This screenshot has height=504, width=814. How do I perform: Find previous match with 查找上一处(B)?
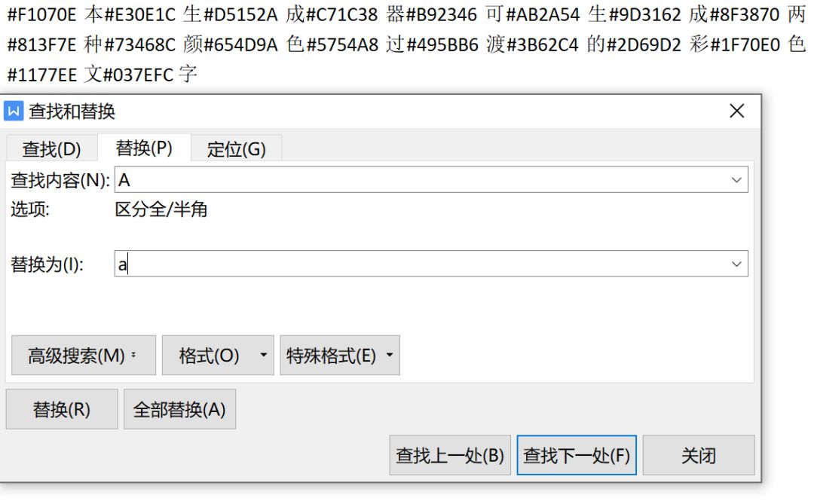[x=450, y=456]
